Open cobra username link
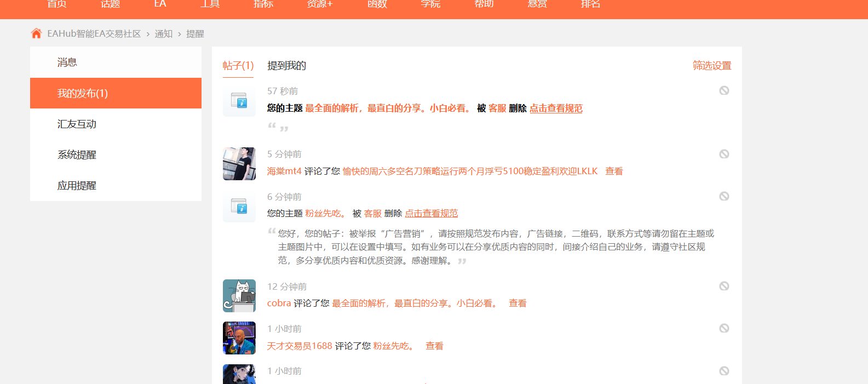 [279, 303]
